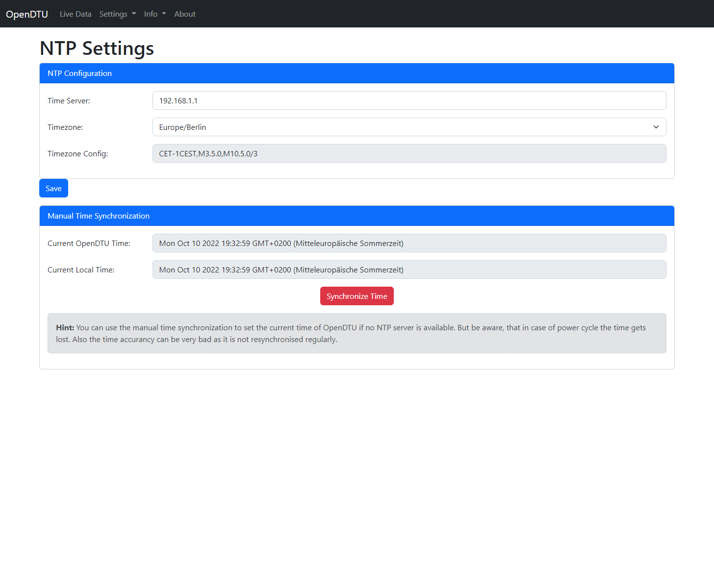Click the Time Server label
The image size is (714, 588).
[x=69, y=101]
